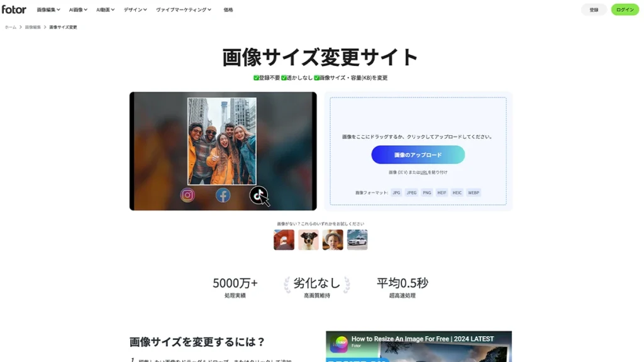Click the 平均0.5秒 statistic text
Screen dimensions: 644x362
pyautogui.click(x=402, y=283)
